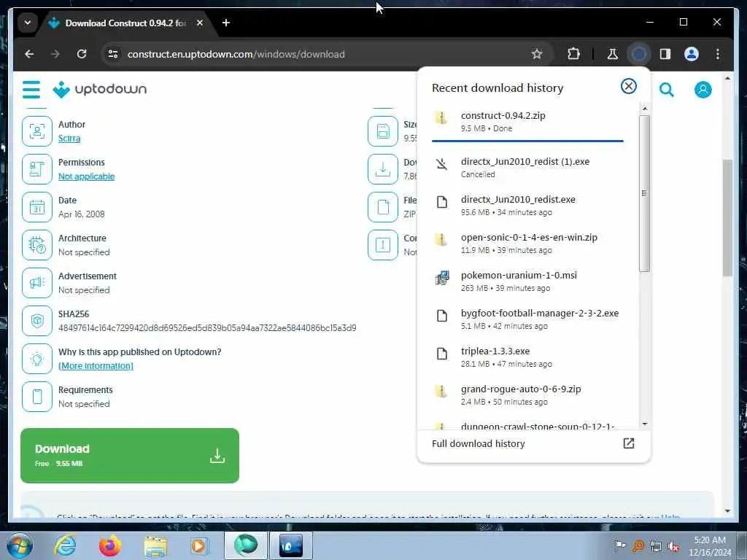This screenshot has width=747, height=560.
Task: Open the Chrome three-dot menu
Action: [x=718, y=54]
